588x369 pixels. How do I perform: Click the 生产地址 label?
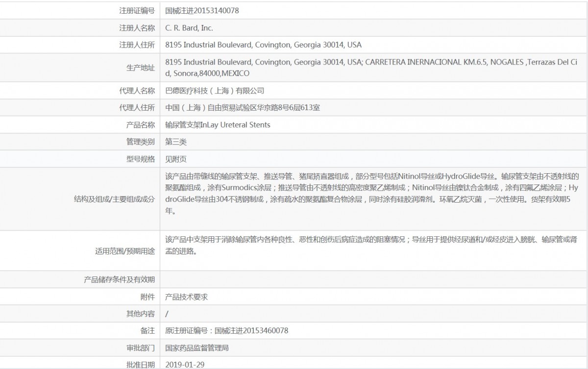tap(141, 68)
